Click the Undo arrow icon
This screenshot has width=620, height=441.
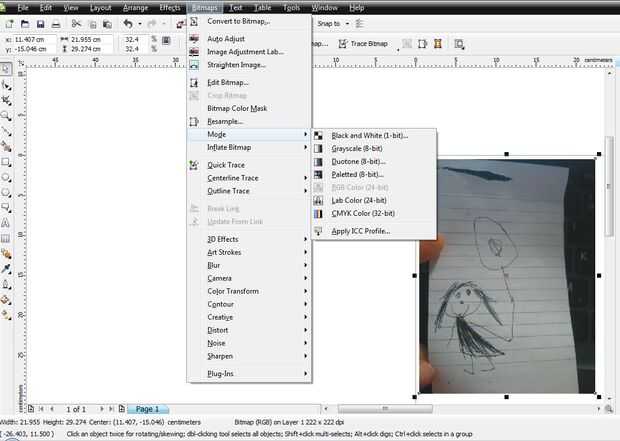pos(128,24)
